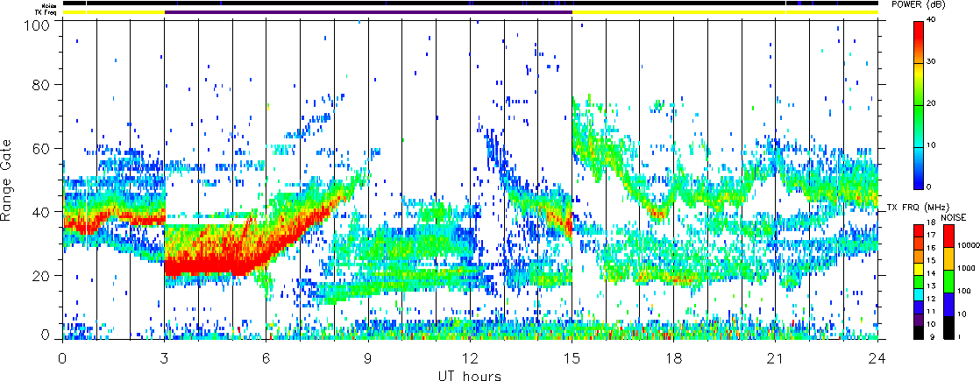
Task: Click the 16 label on the TX FRQ legend
Action: (930, 248)
